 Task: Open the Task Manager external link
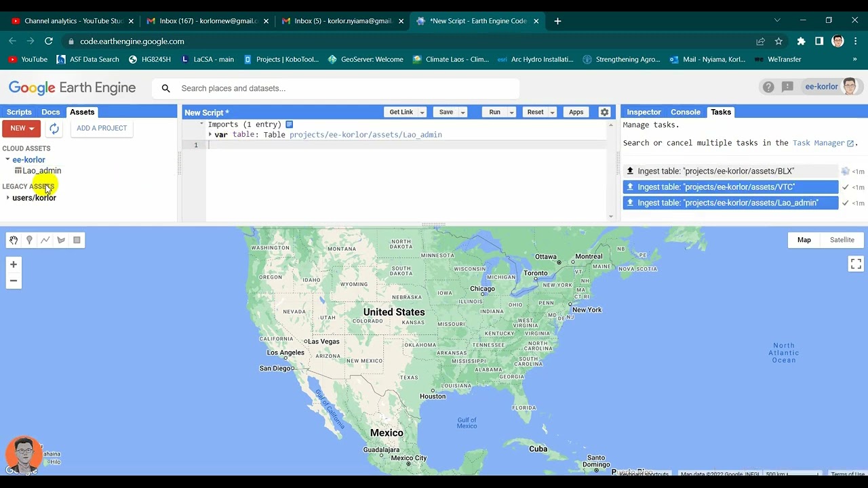click(x=850, y=143)
